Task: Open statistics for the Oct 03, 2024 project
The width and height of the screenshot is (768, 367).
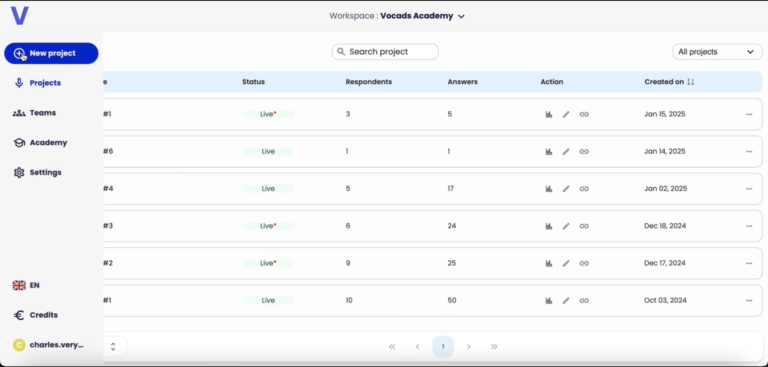Action: click(549, 300)
